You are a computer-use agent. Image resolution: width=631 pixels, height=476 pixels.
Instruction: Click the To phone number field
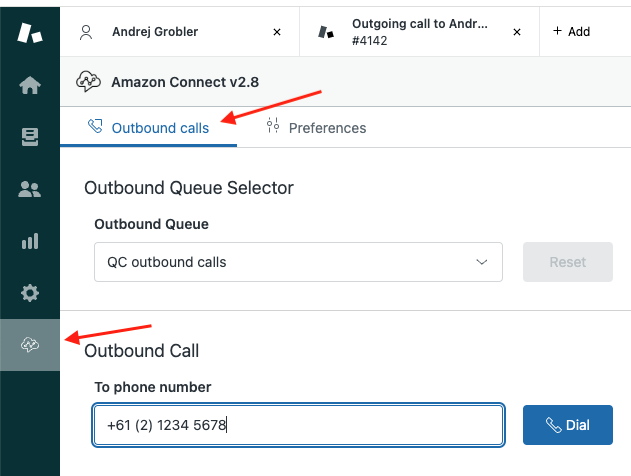tap(298, 425)
